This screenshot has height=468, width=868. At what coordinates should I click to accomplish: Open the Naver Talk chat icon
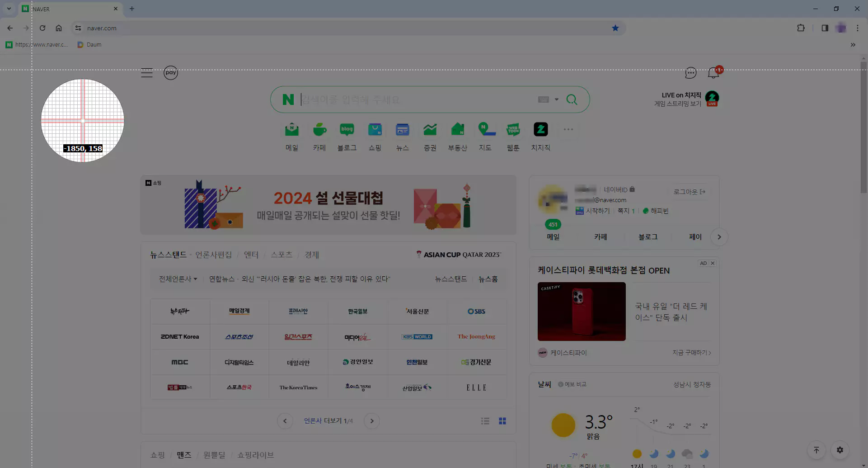(690, 73)
